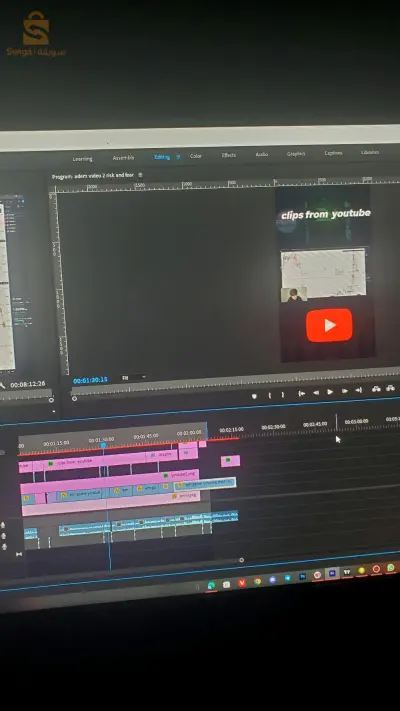The width and height of the screenshot is (400, 711).
Task: Step forward one frame in Program monitor
Action: point(345,391)
